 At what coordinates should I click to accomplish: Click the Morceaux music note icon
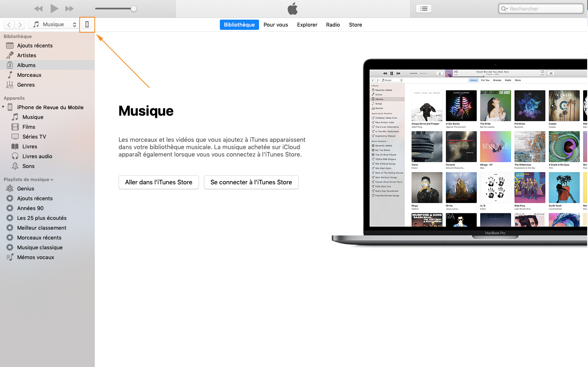tap(10, 75)
